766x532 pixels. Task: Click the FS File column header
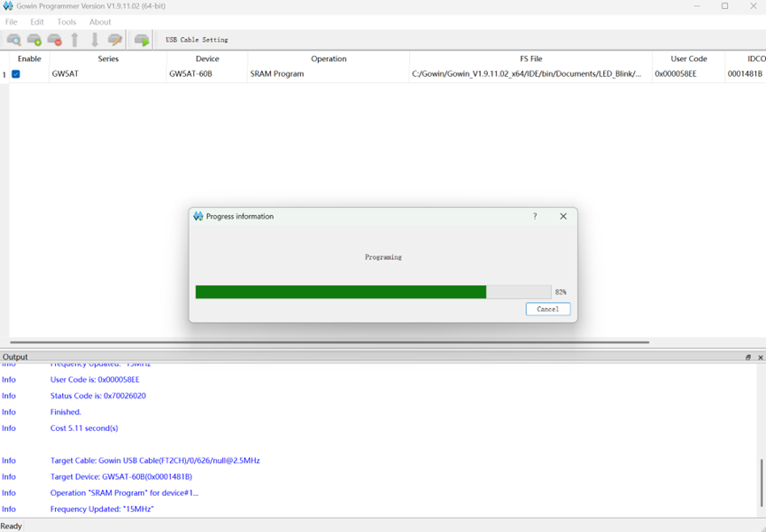(530, 58)
